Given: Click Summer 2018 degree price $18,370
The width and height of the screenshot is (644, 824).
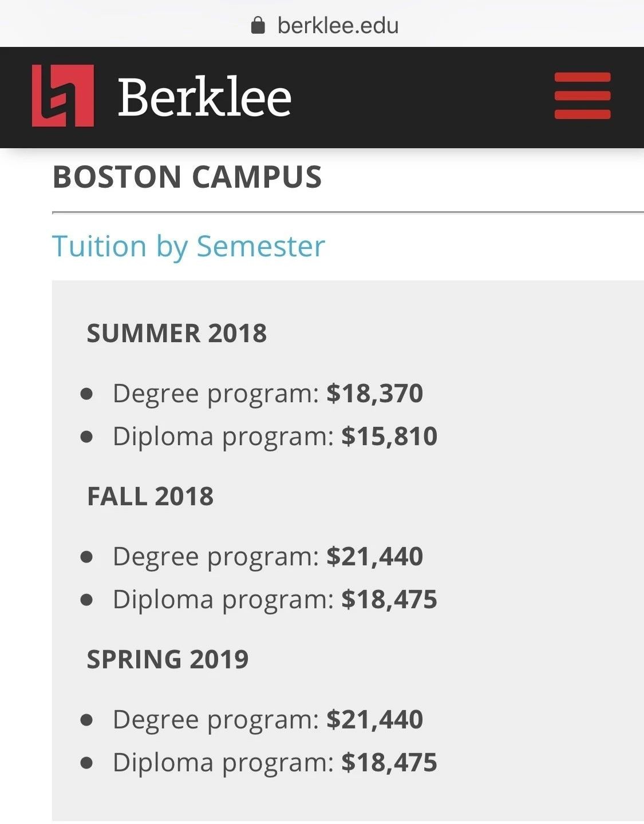Looking at the screenshot, I should 374,393.
